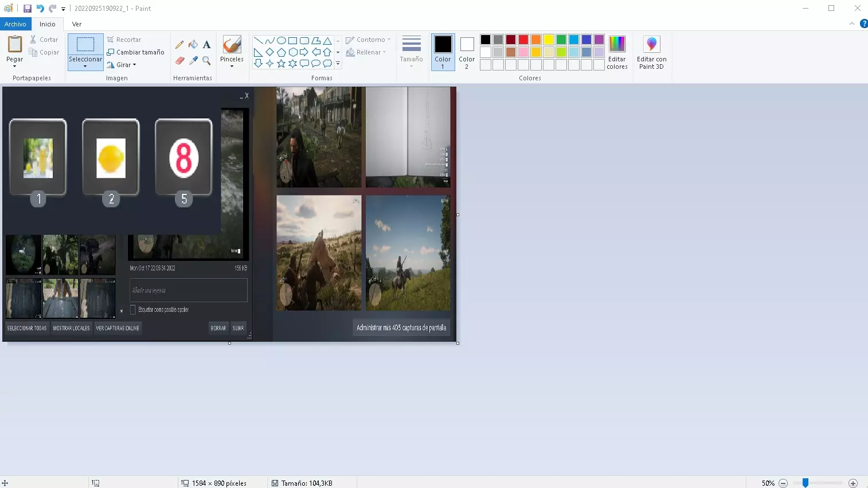Choose the Rounded rectangle shape

tap(304, 41)
